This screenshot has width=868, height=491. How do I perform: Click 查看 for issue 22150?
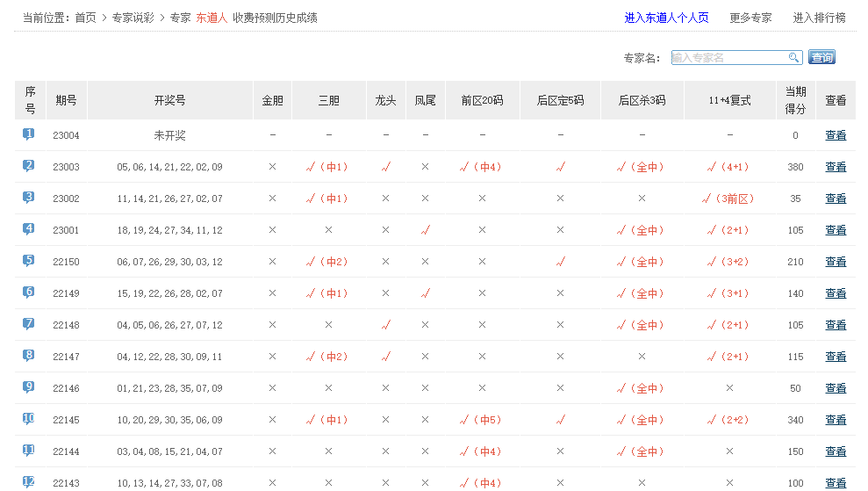click(x=836, y=262)
